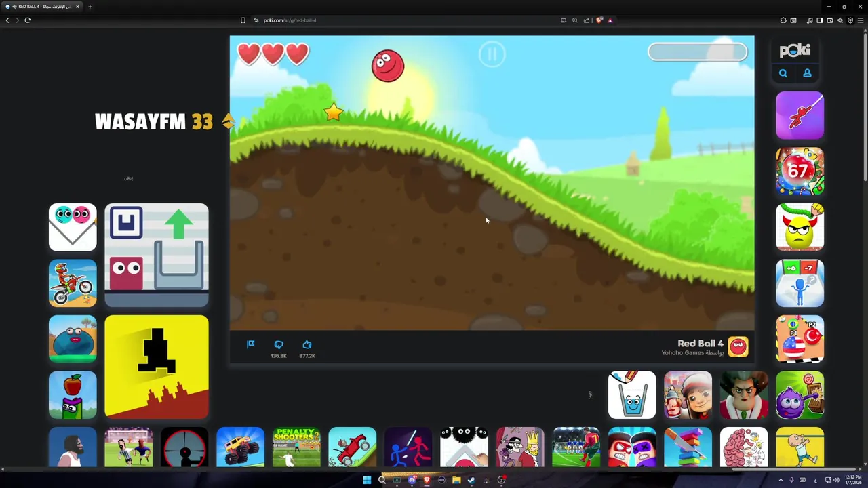The width and height of the screenshot is (868, 488).
Task: Open the Windows Start menu
Action: point(367,480)
